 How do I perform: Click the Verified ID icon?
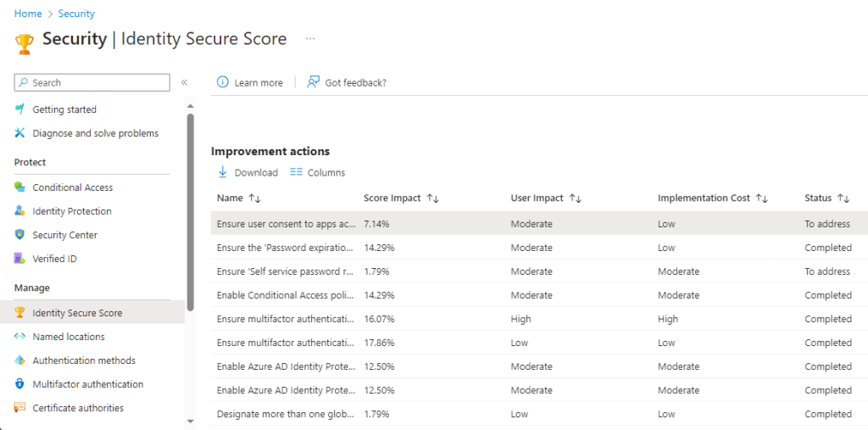tap(20, 259)
